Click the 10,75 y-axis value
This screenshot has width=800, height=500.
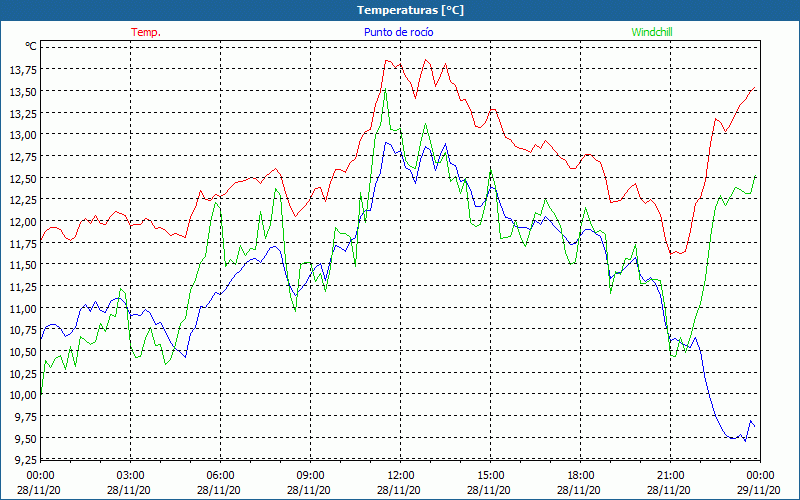coord(23,331)
